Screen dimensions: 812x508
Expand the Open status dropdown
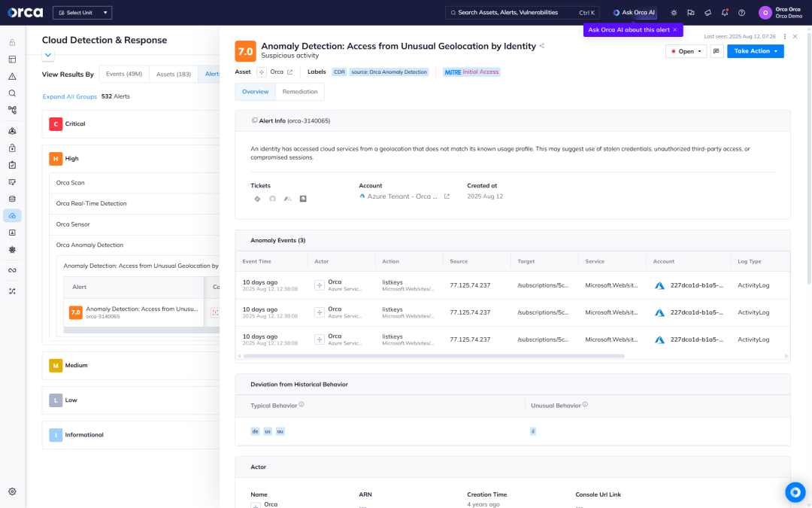tap(686, 51)
